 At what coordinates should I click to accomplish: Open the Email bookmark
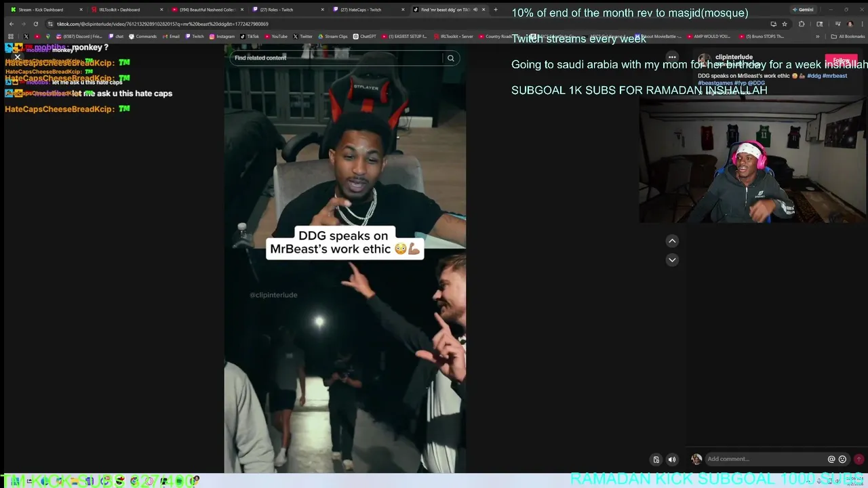(171, 37)
